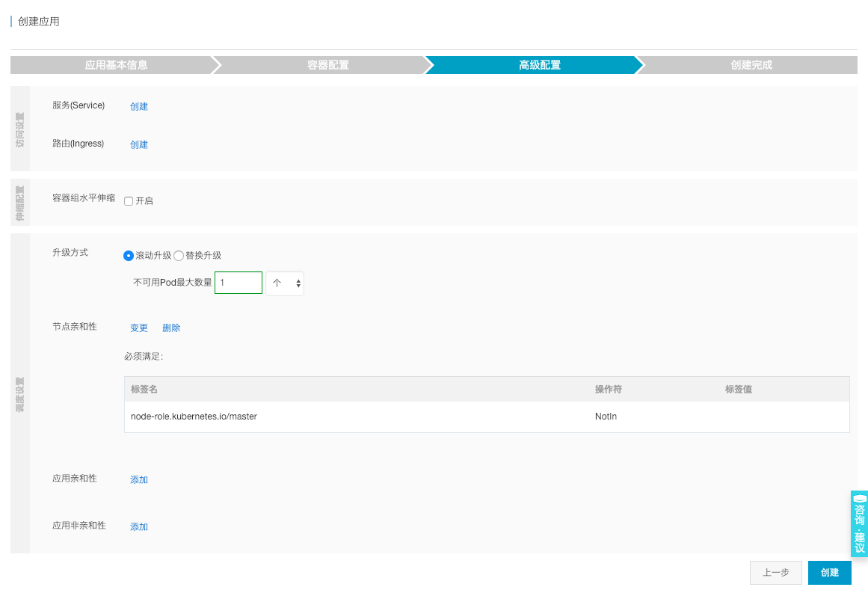Click the 伸缩配置 section side label
The height and width of the screenshot is (593, 868).
click(20, 203)
